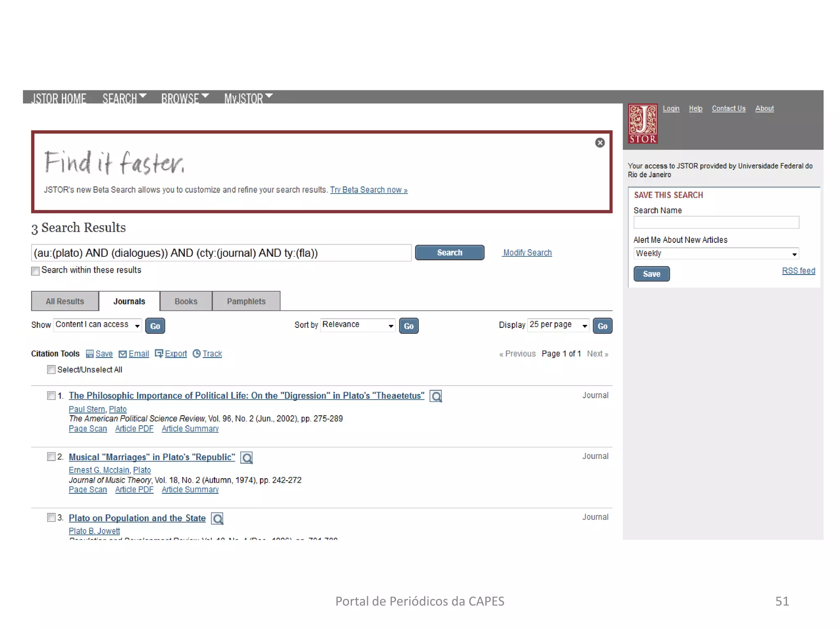This screenshot has height=630, width=840.
Task: Open the Weekly alert frequency dropdown
Action: 716,254
